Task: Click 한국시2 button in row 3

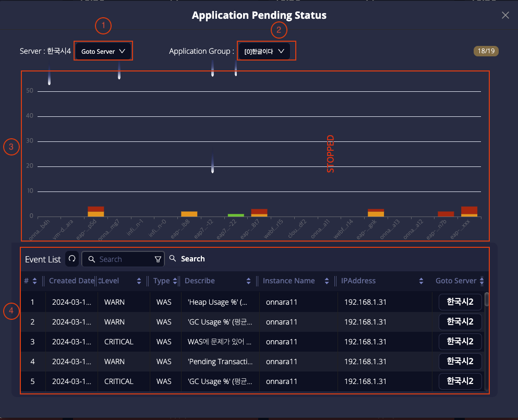Action: pos(460,342)
